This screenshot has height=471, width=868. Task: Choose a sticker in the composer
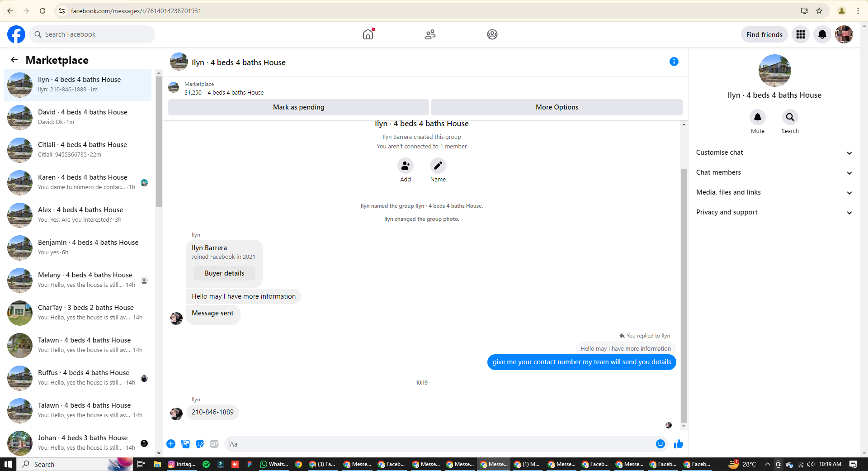click(200, 444)
